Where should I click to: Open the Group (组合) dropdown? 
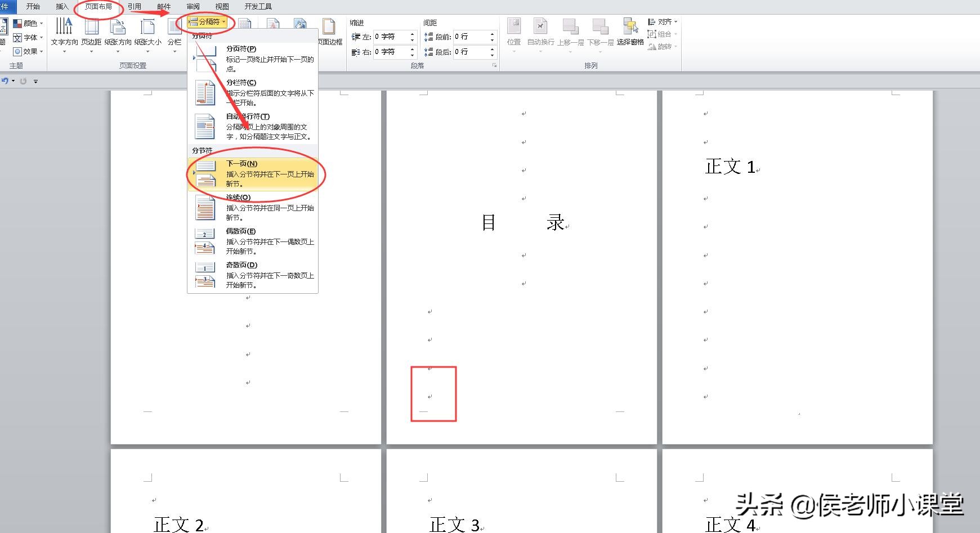pyautogui.click(x=663, y=34)
